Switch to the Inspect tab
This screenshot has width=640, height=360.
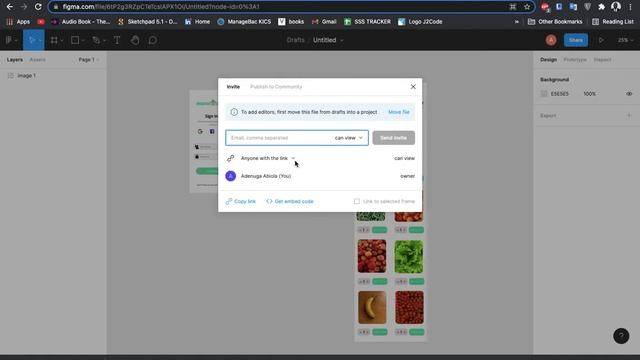602,60
